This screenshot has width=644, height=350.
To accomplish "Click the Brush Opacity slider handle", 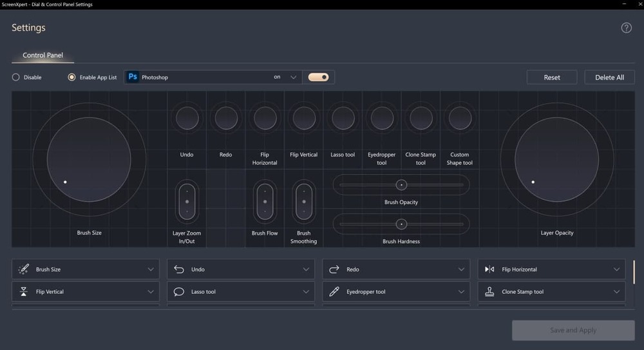I will 401,185.
